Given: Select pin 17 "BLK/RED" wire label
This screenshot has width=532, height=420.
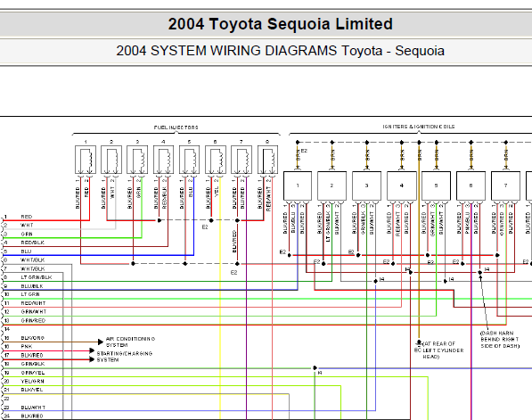Looking at the screenshot, I should click(x=32, y=355).
